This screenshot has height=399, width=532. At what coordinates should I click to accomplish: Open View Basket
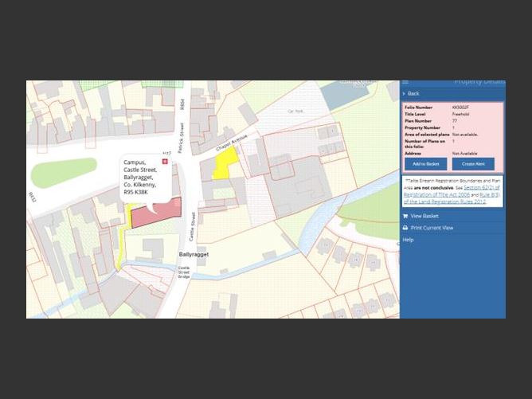point(424,216)
